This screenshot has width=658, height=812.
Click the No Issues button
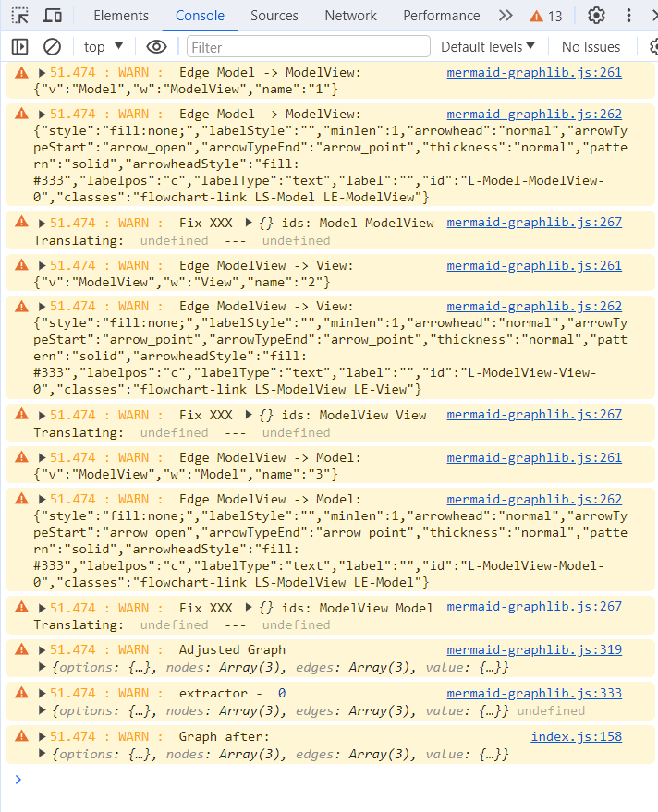click(591, 47)
